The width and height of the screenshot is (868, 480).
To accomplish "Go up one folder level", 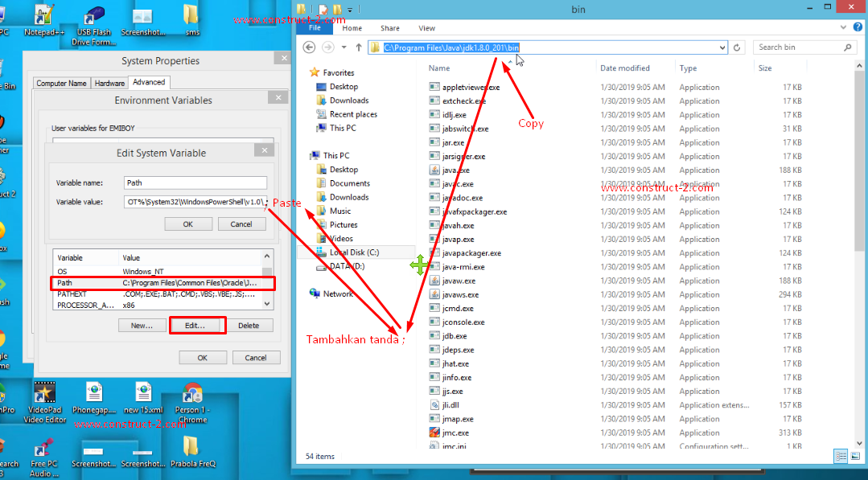I will [359, 47].
